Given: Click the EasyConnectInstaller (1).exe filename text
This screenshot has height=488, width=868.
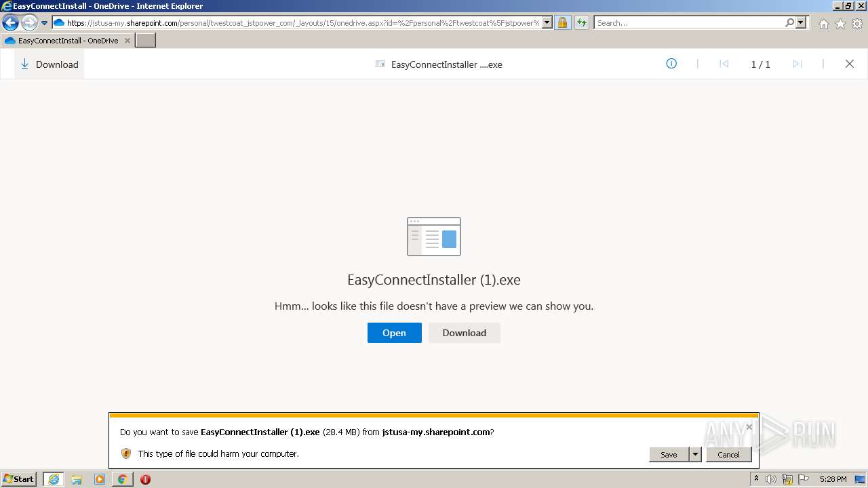Looking at the screenshot, I should coord(434,280).
